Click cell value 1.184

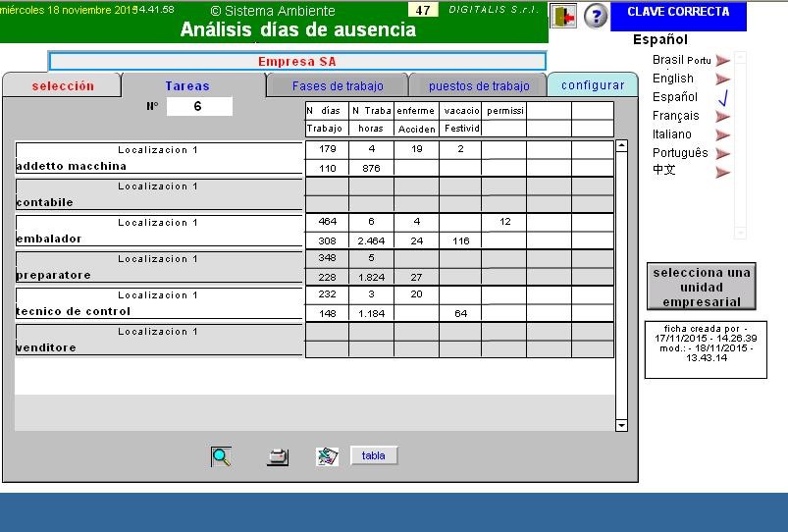371,313
